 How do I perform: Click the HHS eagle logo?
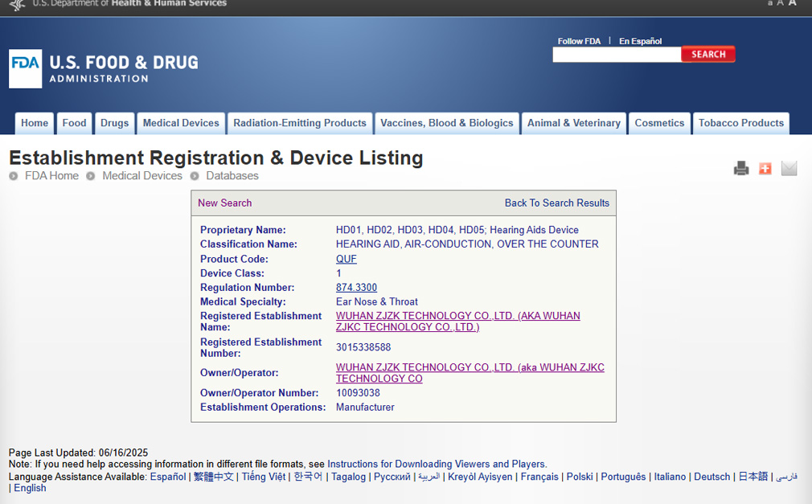[17, 4]
